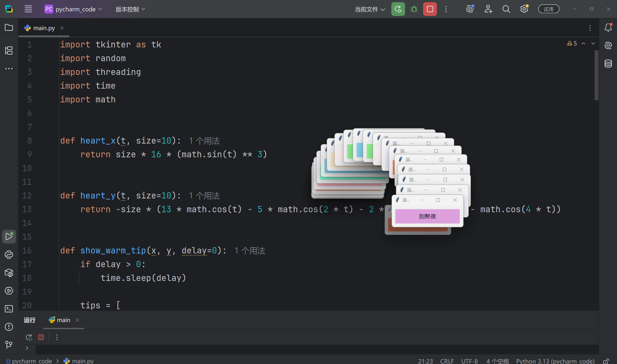Screen dimensions: 617x364
Task: Open the Notifications bell
Action: [x=608, y=27]
